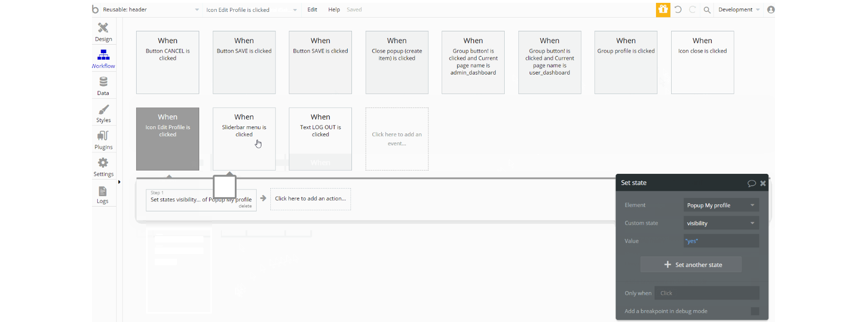Click the undo arrow icon
The width and height of the screenshot is (868, 322).
pyautogui.click(x=678, y=9)
